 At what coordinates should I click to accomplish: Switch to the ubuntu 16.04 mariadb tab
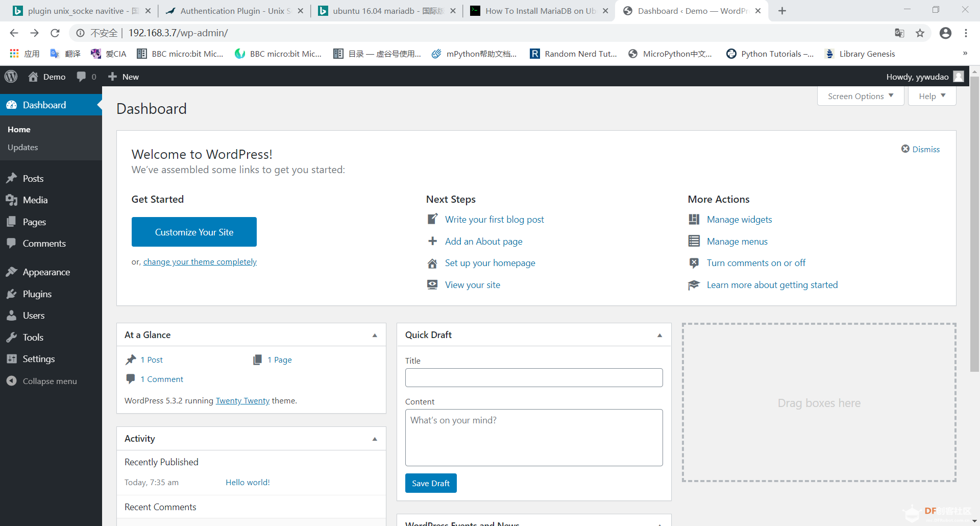click(x=387, y=11)
